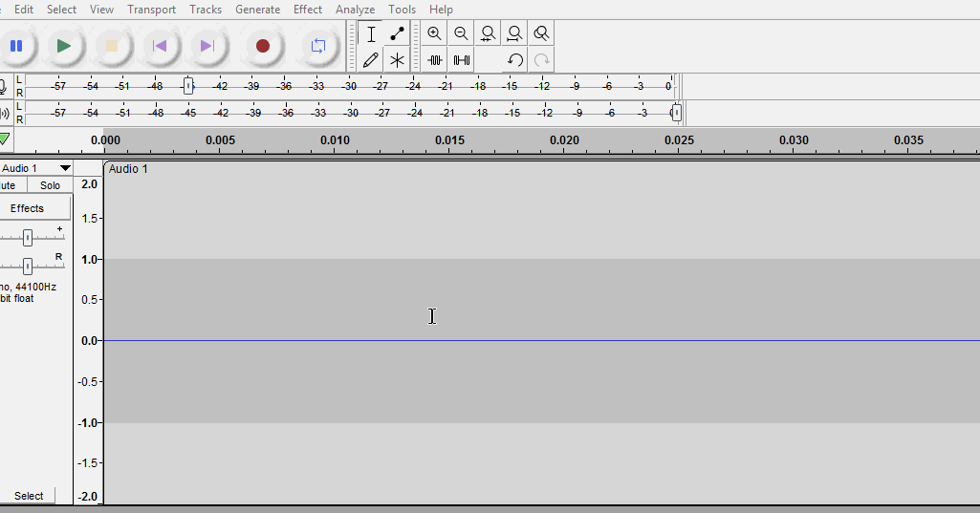
Task: Click the Zoom toggle icon
Action: (541, 33)
